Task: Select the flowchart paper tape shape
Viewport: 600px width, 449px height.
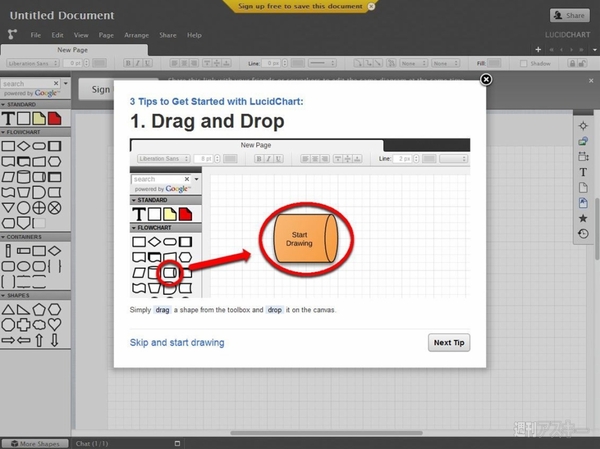Action: point(8,192)
